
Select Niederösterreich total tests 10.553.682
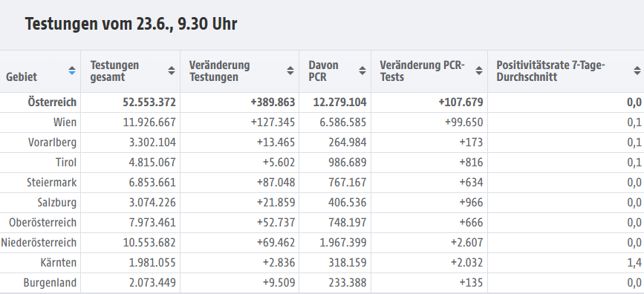[x=149, y=243]
